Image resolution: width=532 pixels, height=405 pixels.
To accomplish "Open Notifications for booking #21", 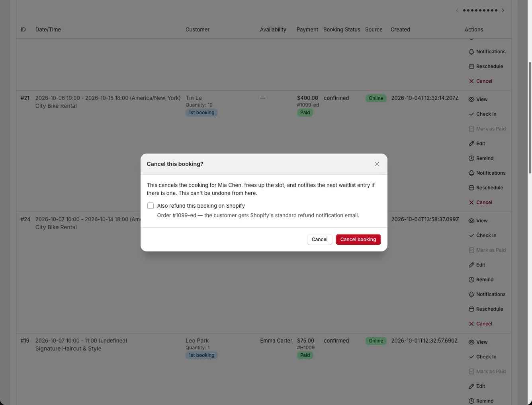I will 487,173.
